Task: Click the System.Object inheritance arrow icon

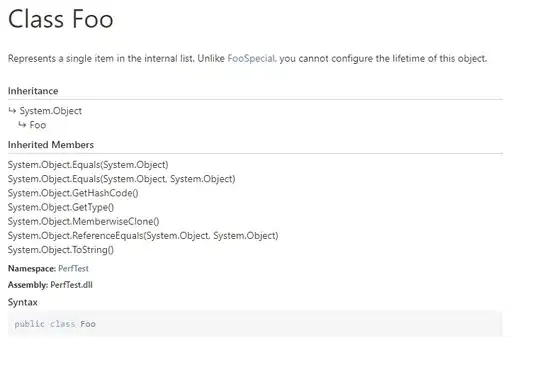Action: [12, 111]
